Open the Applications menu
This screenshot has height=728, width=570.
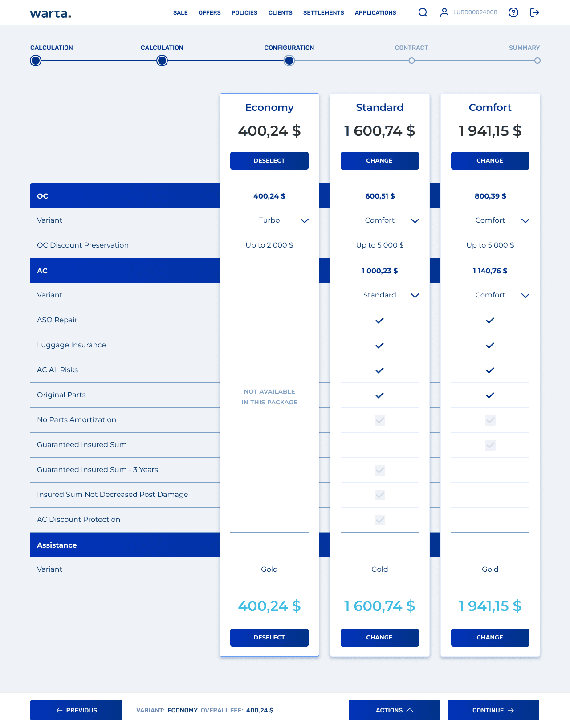pyautogui.click(x=375, y=13)
